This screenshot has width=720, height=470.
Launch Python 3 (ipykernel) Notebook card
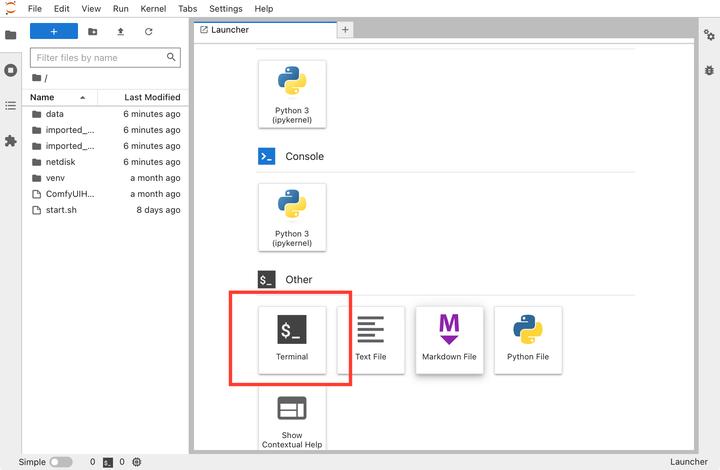tap(292, 94)
